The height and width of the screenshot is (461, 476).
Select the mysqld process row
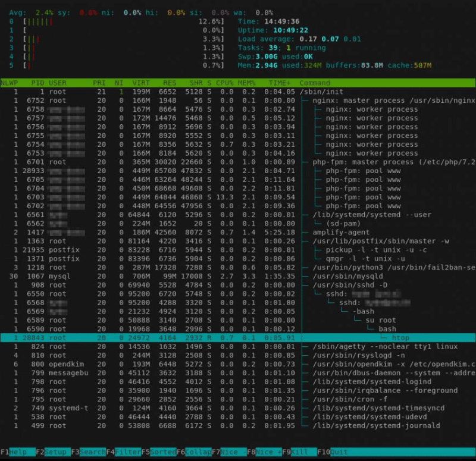pos(238,276)
